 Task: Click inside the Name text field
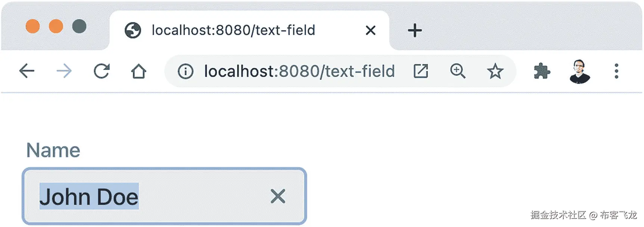tap(202, 196)
